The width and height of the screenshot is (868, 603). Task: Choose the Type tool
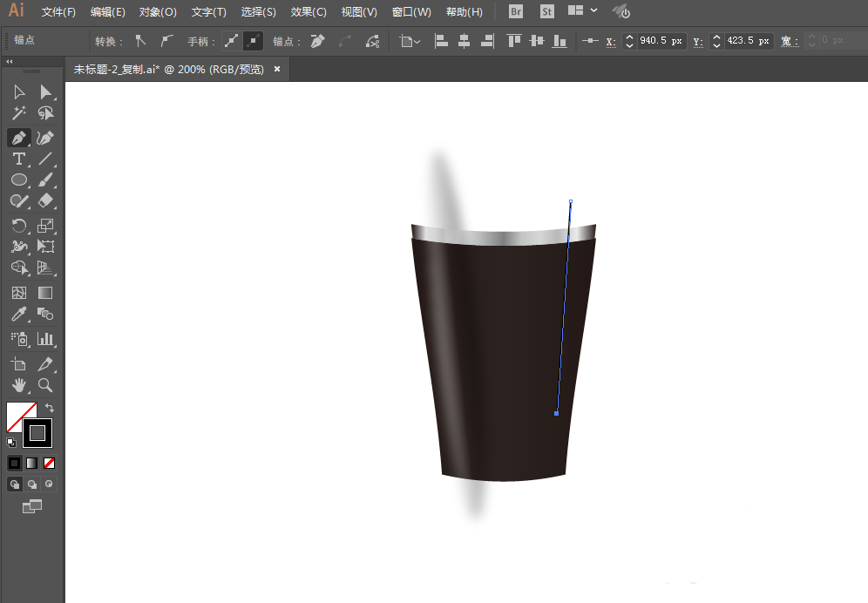[x=19, y=159]
